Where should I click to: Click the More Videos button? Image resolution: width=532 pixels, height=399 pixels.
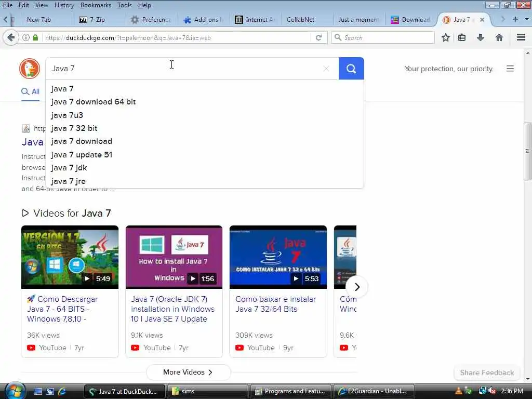click(188, 372)
